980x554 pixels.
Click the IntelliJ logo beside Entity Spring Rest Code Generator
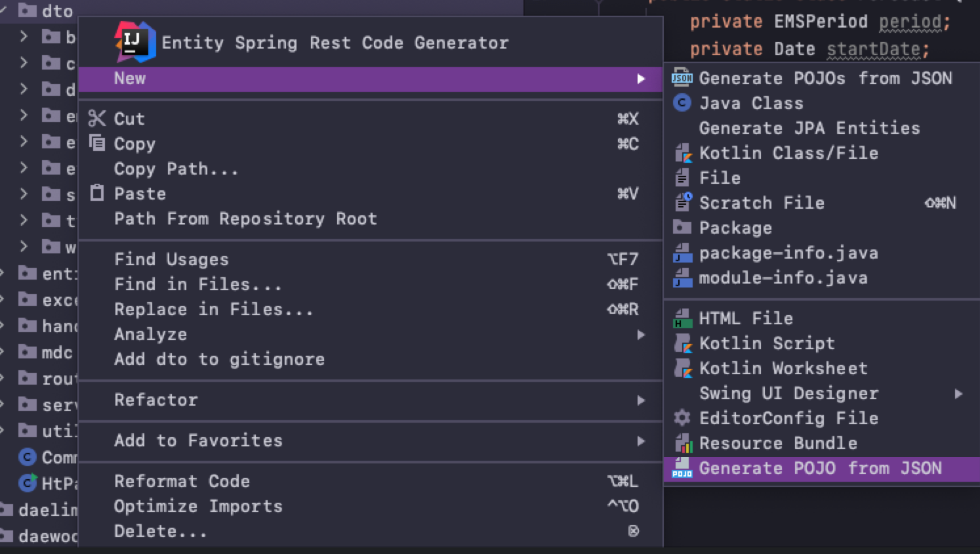click(134, 42)
